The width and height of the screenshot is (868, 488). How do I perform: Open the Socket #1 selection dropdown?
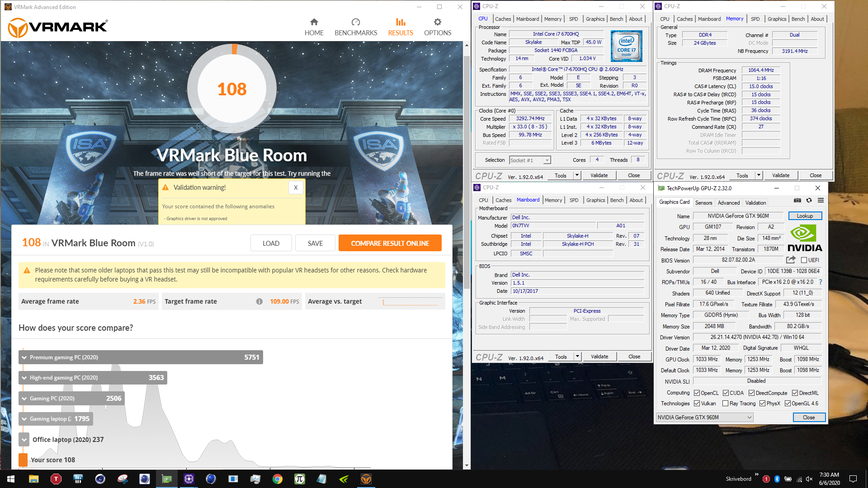click(530, 160)
